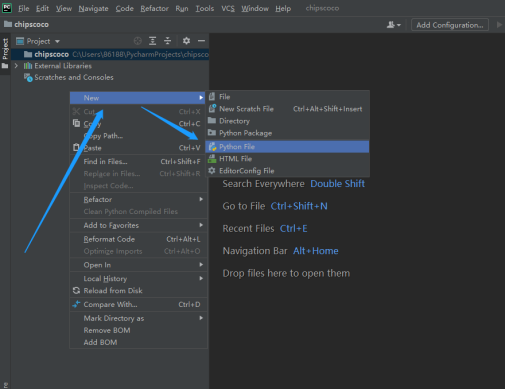506x390 pixels.
Task: Click the Expand All icon in Project toolbar
Action: (152, 41)
